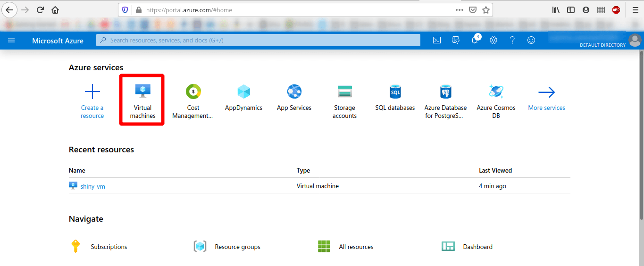The height and width of the screenshot is (266, 644).
Task: Open the Pocket save icon
Action: point(472,10)
